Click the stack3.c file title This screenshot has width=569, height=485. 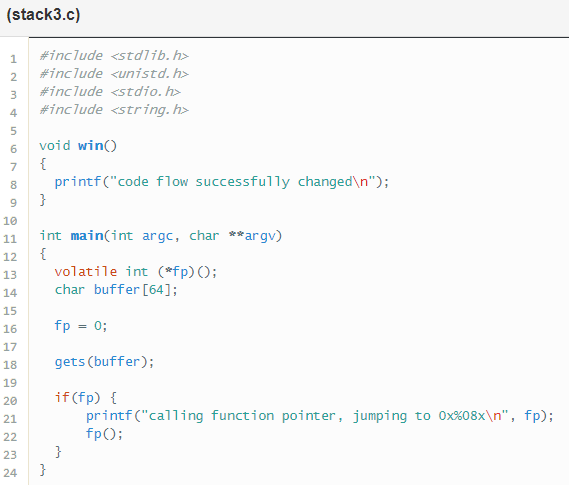pyautogui.click(x=43, y=15)
